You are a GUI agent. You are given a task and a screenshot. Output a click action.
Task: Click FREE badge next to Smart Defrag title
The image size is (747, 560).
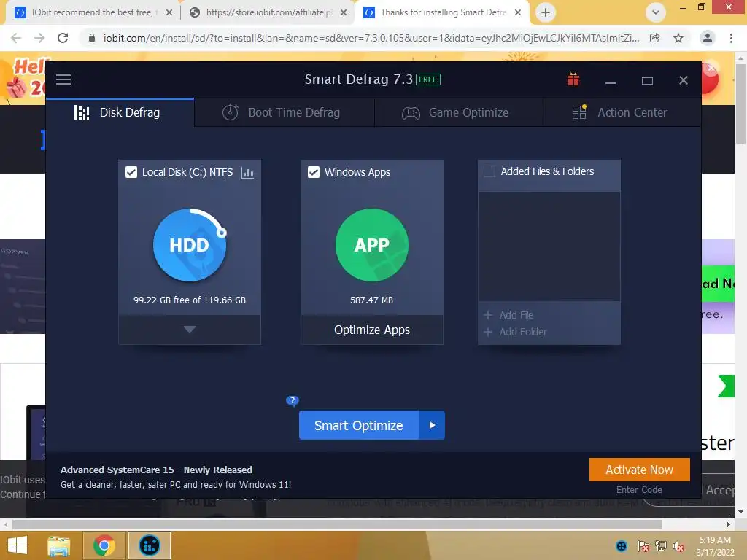(427, 79)
